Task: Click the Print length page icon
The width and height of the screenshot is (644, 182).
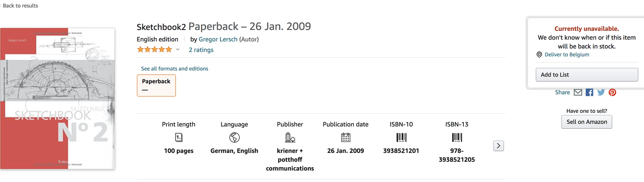Action: [x=179, y=137]
